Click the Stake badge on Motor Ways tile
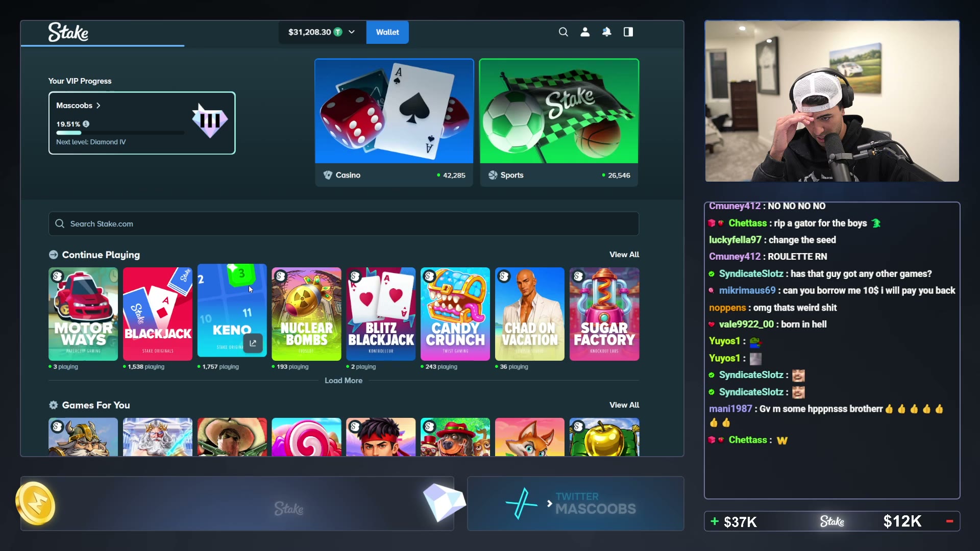The width and height of the screenshot is (980, 551). [x=58, y=277]
